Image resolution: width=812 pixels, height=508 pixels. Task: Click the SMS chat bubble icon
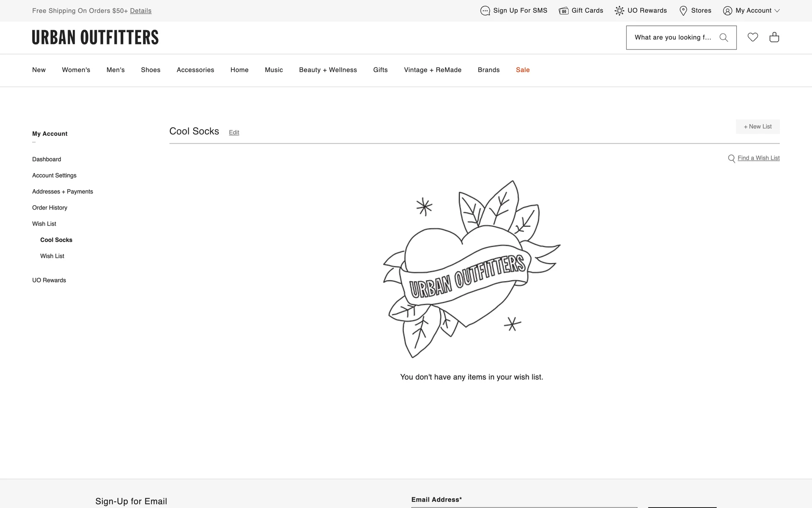pos(485,11)
